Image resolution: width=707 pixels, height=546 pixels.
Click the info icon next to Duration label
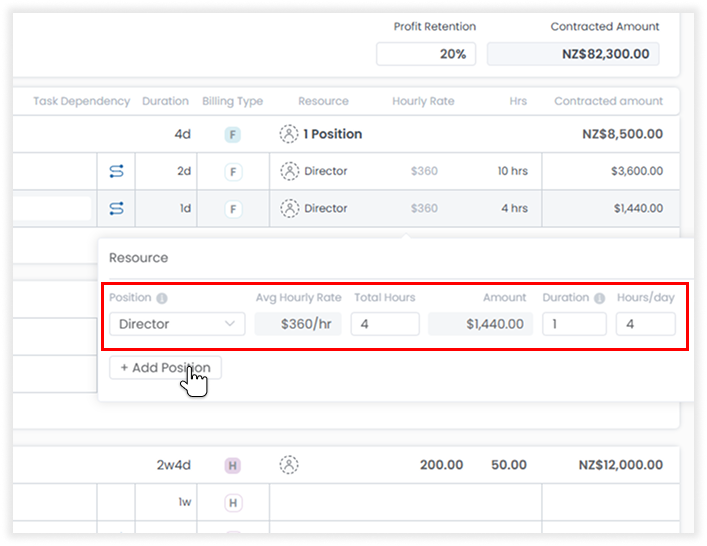(599, 298)
